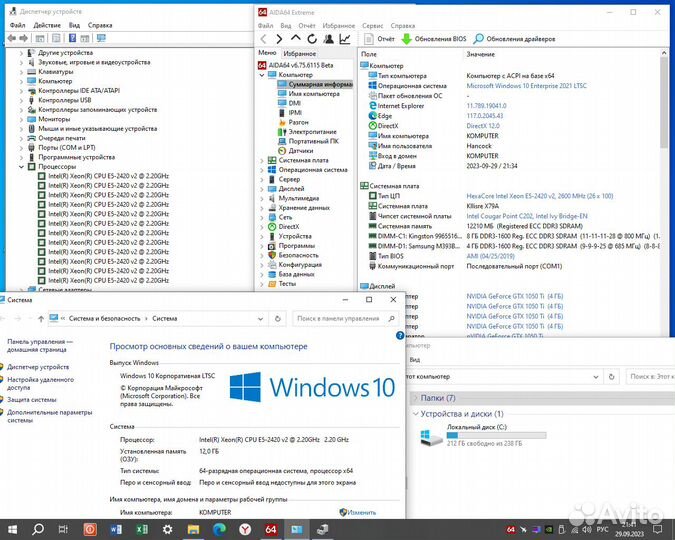Click Диспетчер устройств link in System window

pyautogui.click(x=38, y=367)
